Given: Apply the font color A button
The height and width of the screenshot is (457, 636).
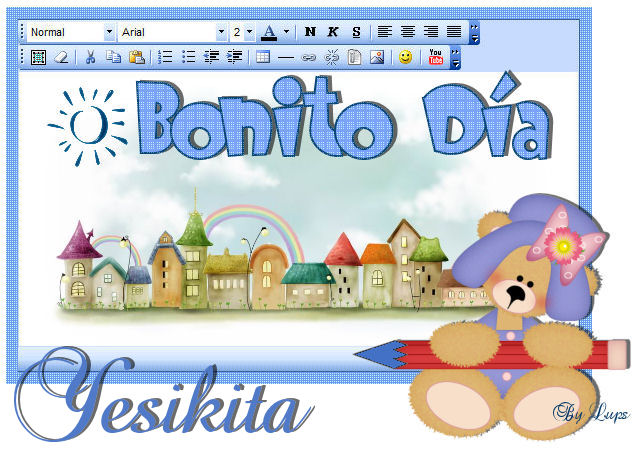Looking at the screenshot, I should pyautogui.click(x=269, y=32).
